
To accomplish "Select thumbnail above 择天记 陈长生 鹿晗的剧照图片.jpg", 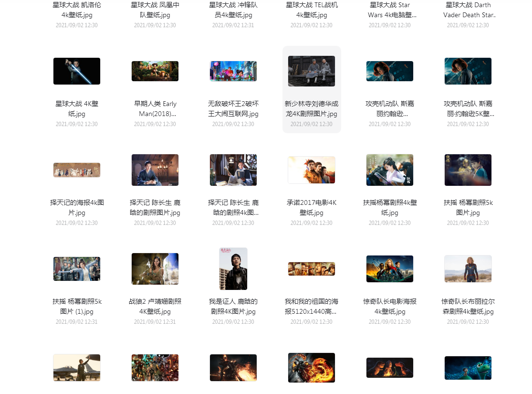I will 155,170.
